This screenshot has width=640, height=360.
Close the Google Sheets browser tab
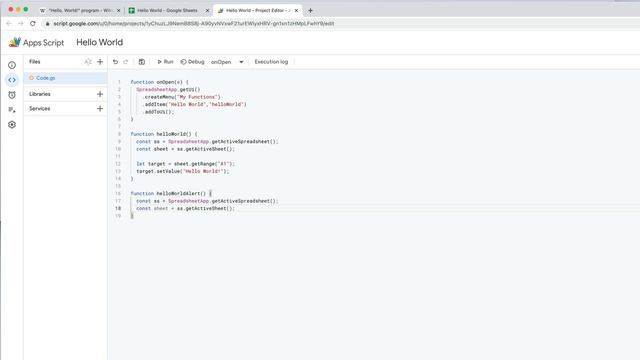click(207, 10)
